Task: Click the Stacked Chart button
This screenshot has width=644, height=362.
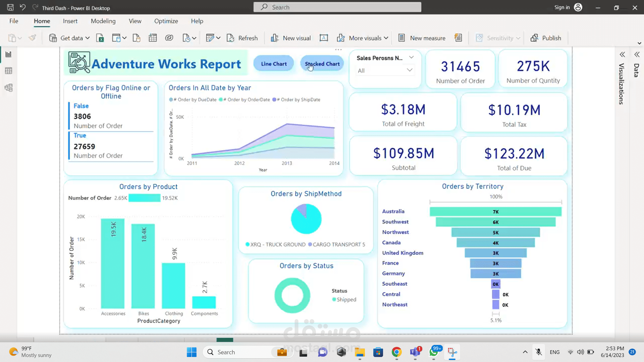Action: click(322, 63)
